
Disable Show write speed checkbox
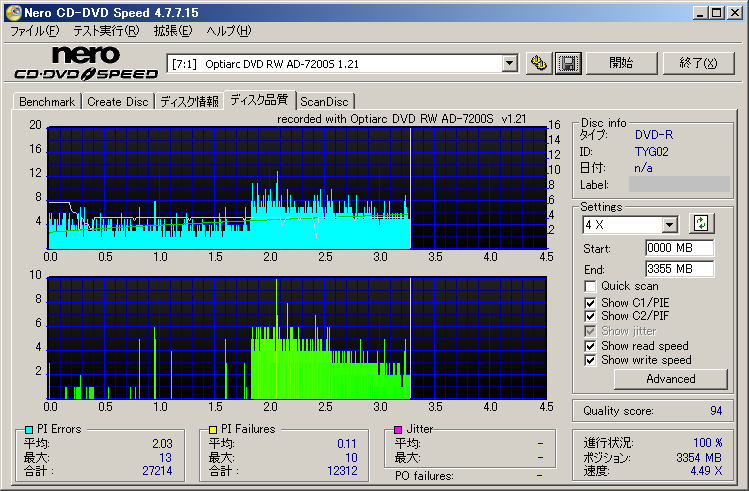pyautogui.click(x=590, y=360)
